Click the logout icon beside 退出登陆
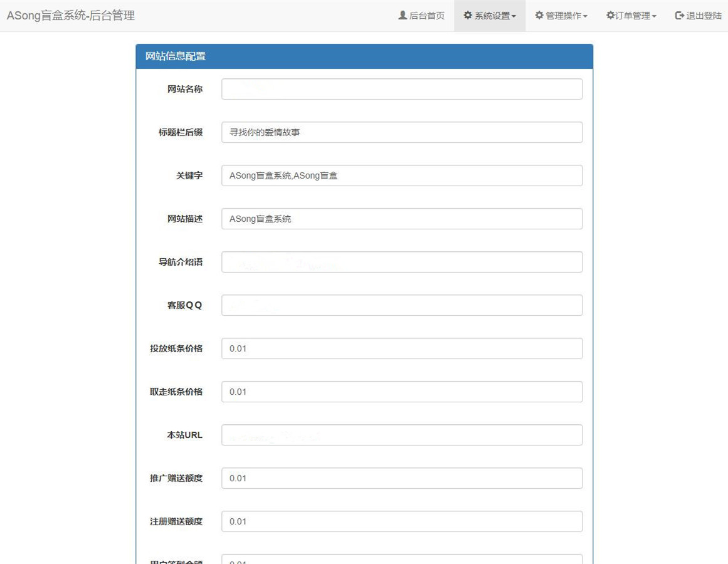Image resolution: width=728 pixels, height=564 pixels. click(x=679, y=15)
